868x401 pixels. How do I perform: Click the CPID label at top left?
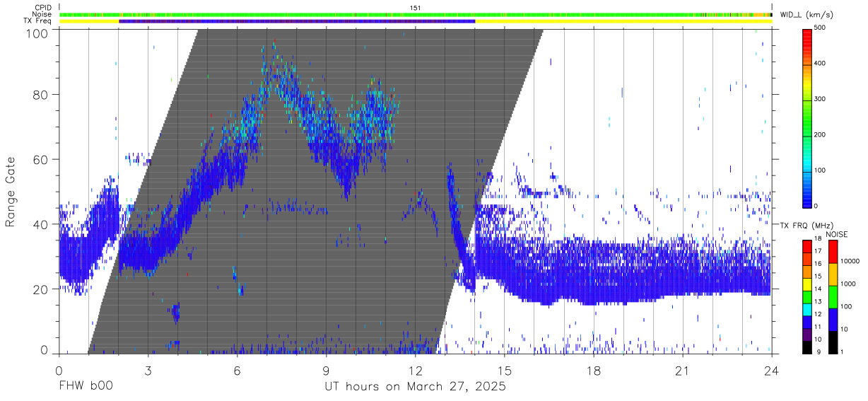pyautogui.click(x=43, y=8)
